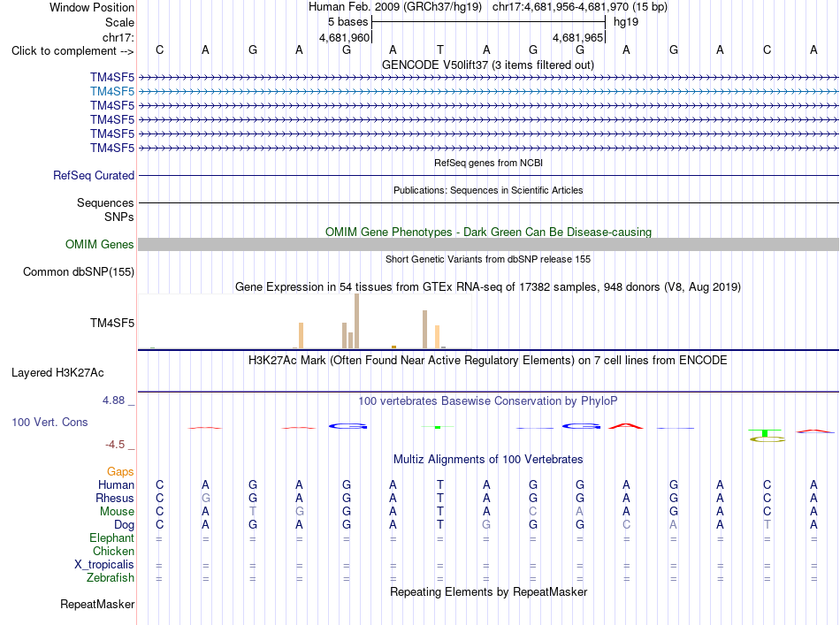
Task: Click 'Multiz Alignments of 100 Vertebrates' title
Action: tap(488, 460)
